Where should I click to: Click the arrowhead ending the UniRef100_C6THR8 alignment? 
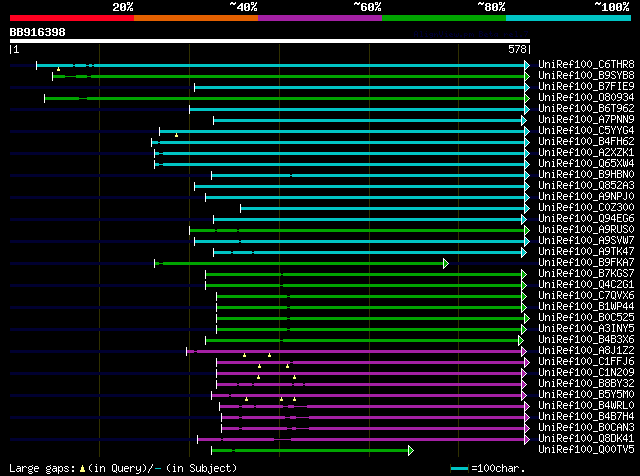click(527, 65)
